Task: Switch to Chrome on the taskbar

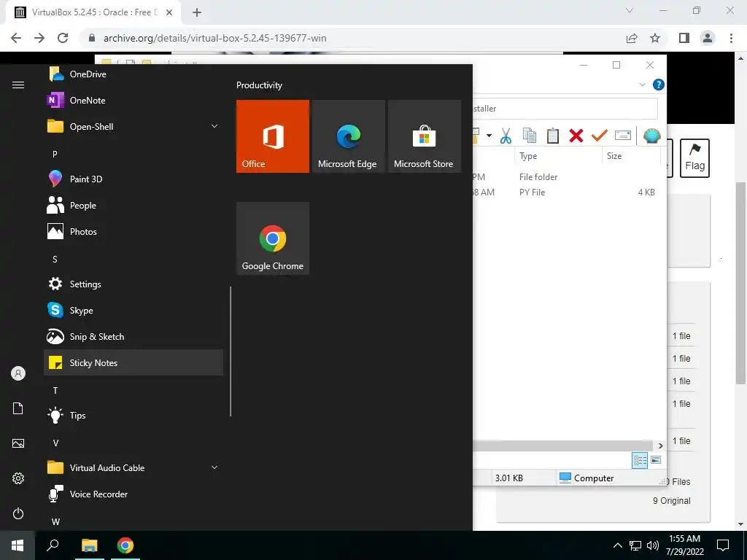Action: pyautogui.click(x=125, y=545)
